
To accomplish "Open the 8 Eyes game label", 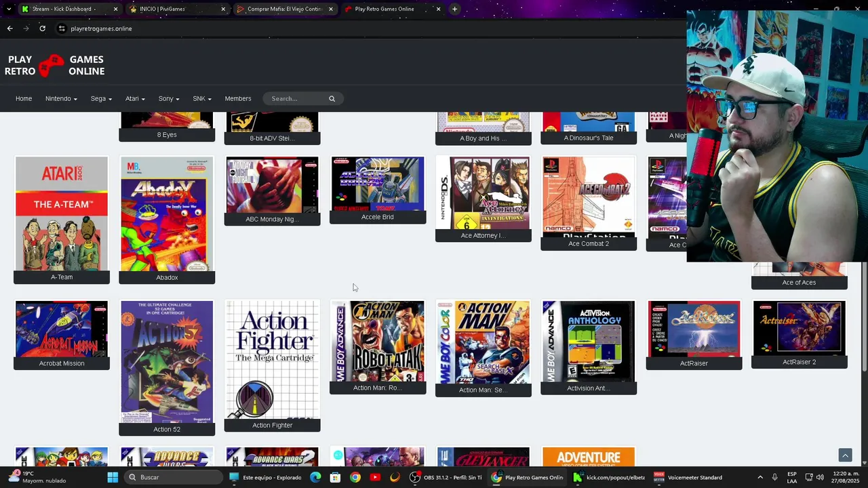I will [x=167, y=135].
